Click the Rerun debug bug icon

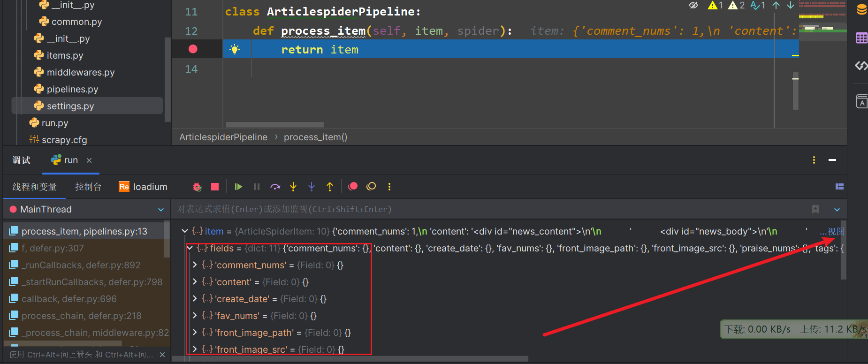pos(197,187)
